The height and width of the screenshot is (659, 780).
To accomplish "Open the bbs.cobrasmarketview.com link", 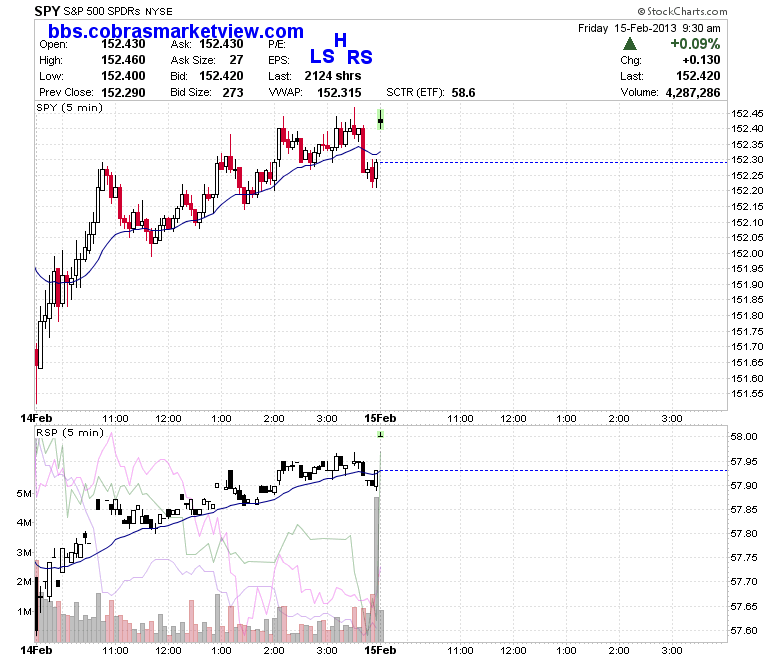I will coord(176,31).
